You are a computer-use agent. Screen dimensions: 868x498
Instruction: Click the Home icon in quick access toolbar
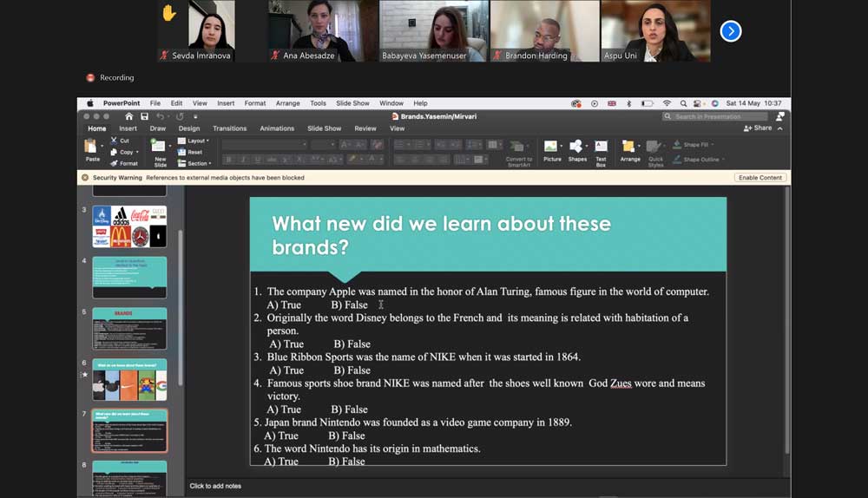tap(129, 116)
